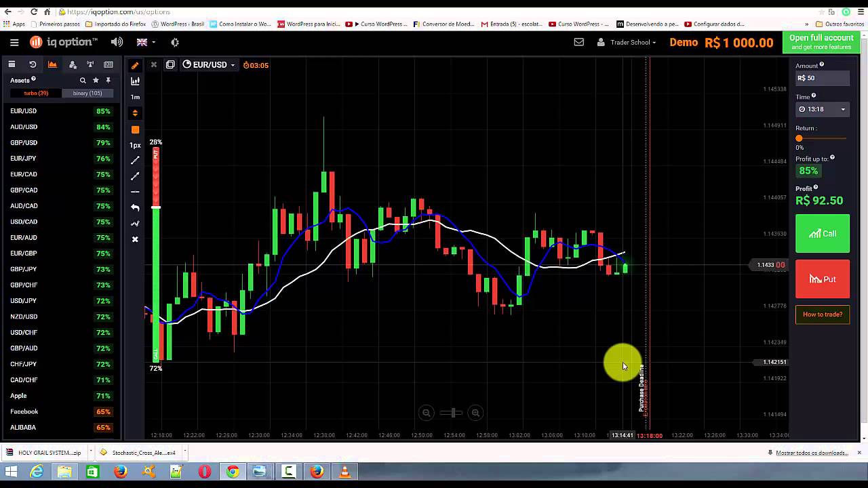This screenshot has height=488, width=868.
Task: Open the Time 13:18 expiry dropdown
Action: pos(822,109)
